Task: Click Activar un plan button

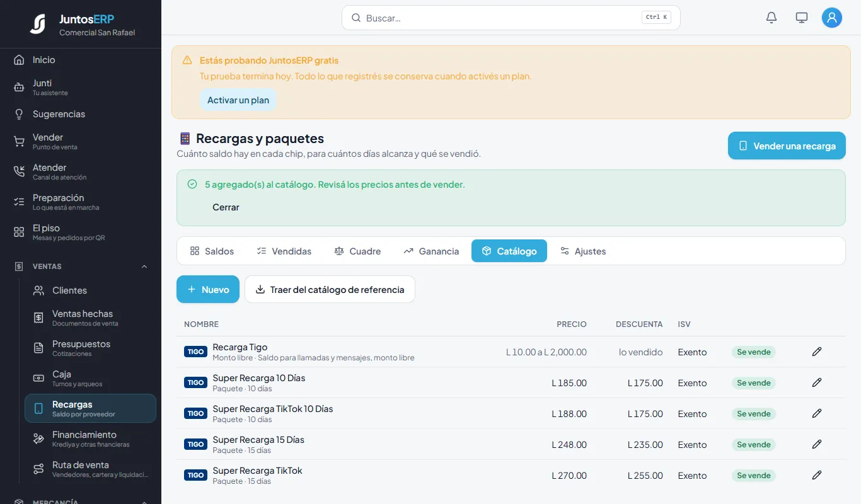Action: click(x=238, y=100)
